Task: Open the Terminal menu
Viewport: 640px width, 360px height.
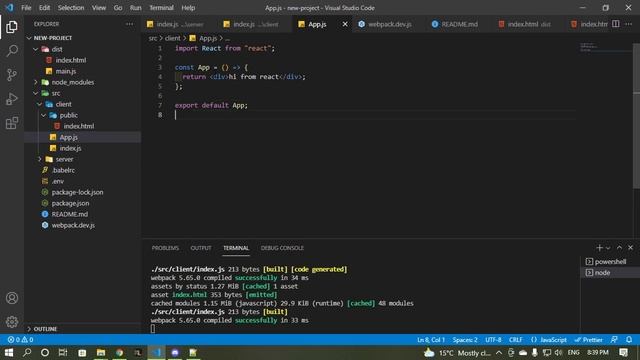Action: click(161, 8)
